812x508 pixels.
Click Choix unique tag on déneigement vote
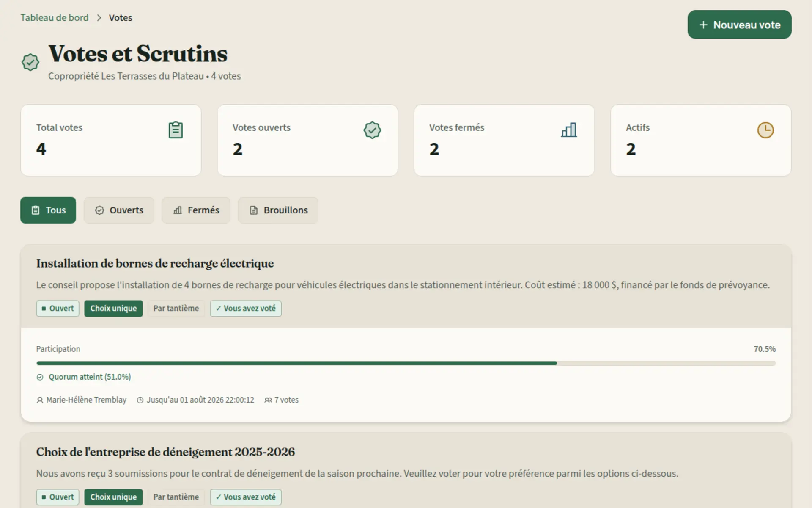[113, 497]
